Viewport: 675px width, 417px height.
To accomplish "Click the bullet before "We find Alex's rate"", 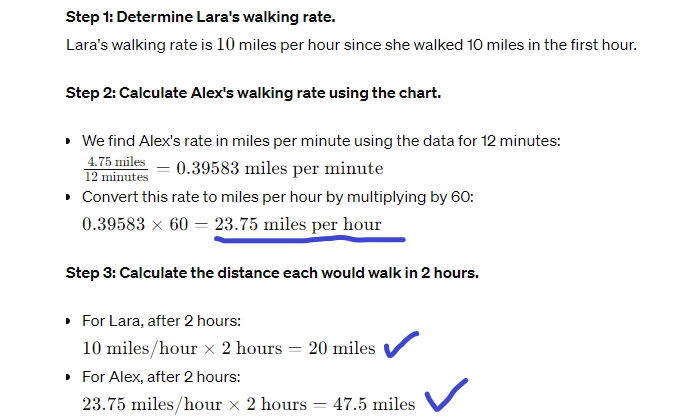I will point(68,141).
